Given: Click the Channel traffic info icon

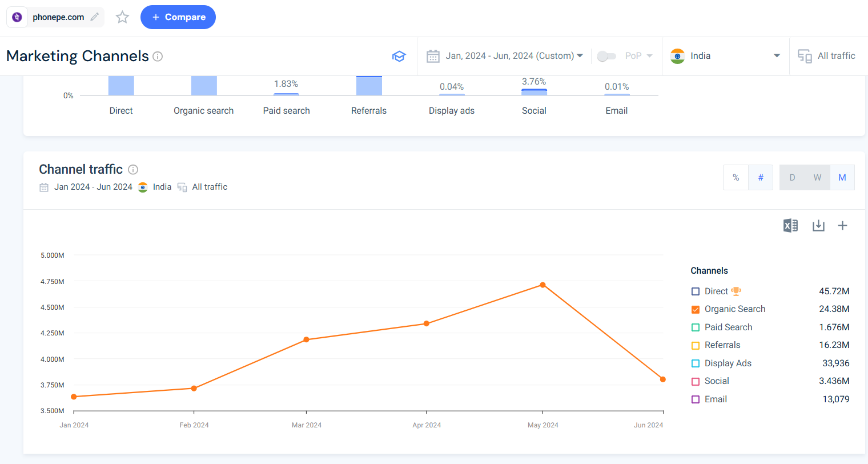Looking at the screenshot, I should click(x=133, y=169).
